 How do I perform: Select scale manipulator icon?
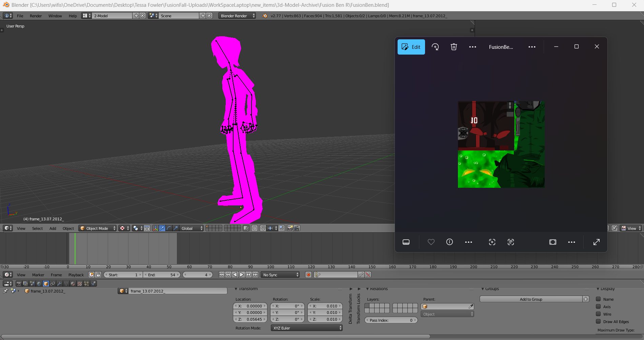click(176, 228)
